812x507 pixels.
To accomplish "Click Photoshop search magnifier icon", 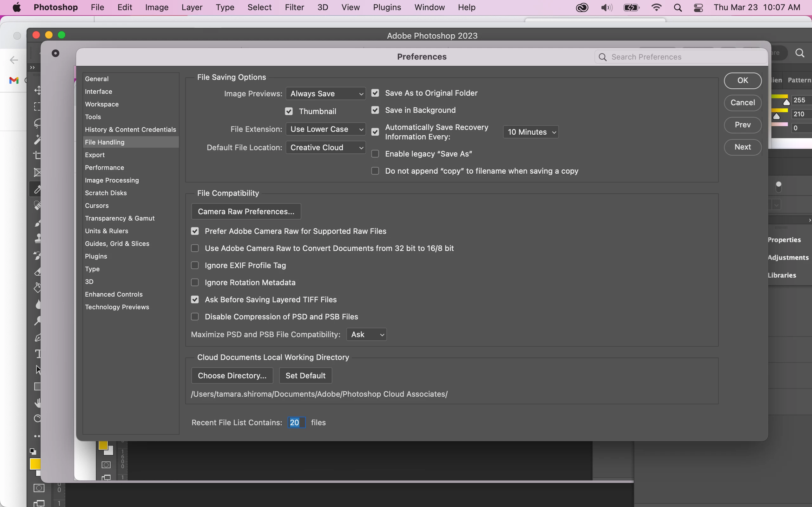I will click(801, 53).
